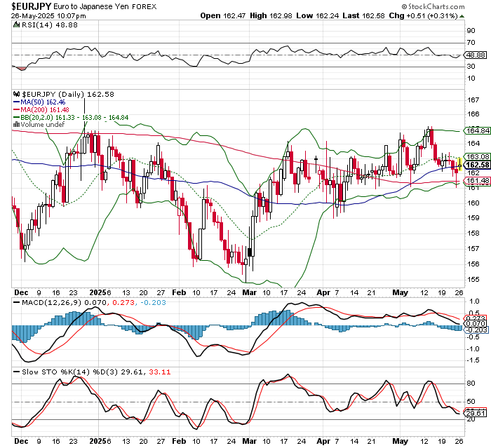Screen dimensions: 491x448
Task: Click the 158 price axis label
Action: point(473,233)
